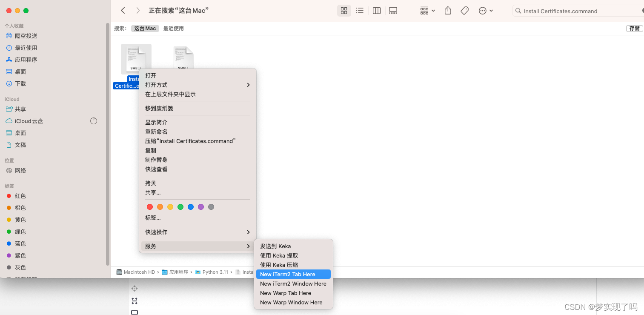Viewport: 644px width, 315px height.
Task: Apply red tag dot in context menu
Action: pos(150,207)
